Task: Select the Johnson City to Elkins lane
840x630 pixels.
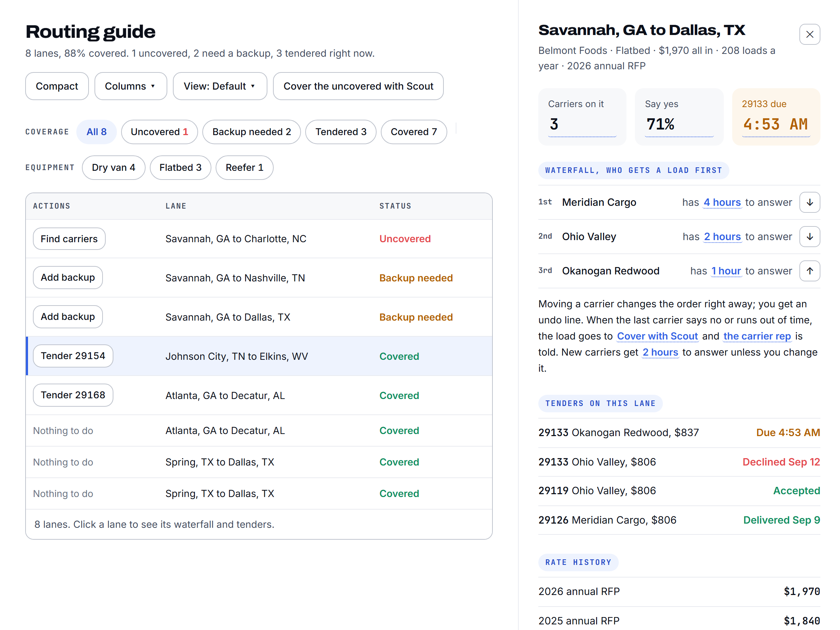Action: [x=259, y=356]
